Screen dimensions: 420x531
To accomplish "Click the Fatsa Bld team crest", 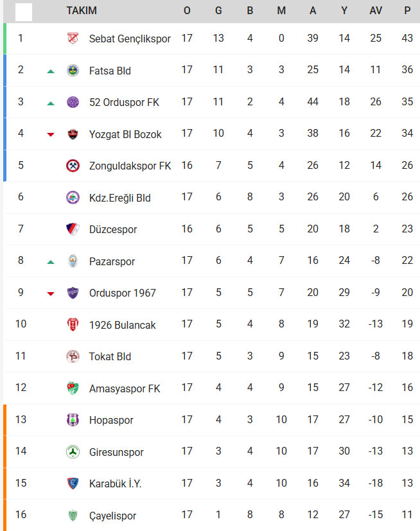I will tap(73, 71).
